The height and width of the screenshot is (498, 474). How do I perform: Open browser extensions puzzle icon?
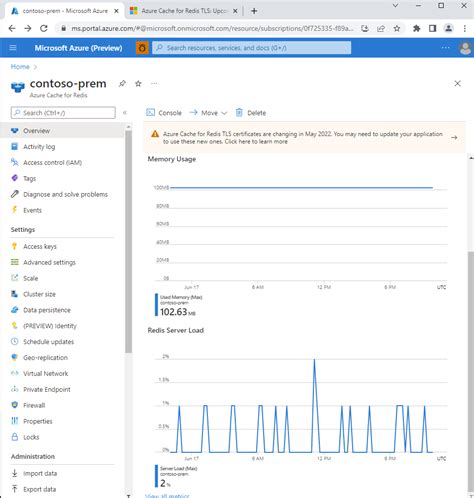416,29
